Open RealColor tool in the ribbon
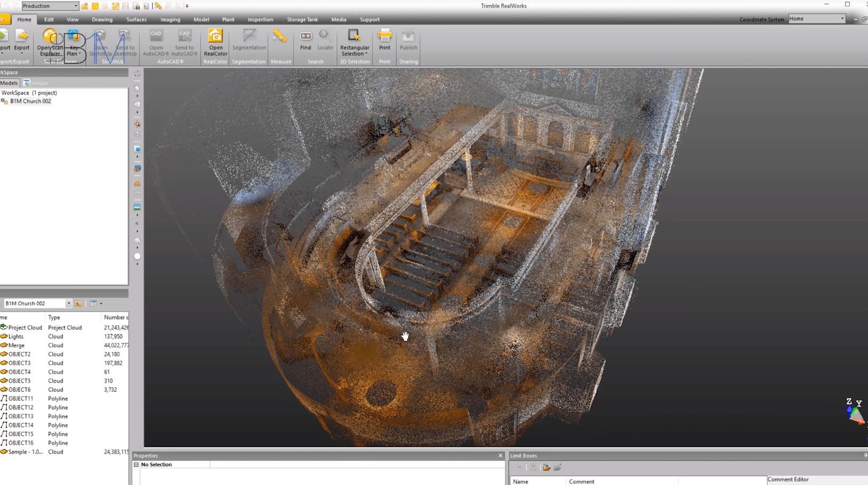This screenshot has width=868, height=485. click(x=215, y=42)
